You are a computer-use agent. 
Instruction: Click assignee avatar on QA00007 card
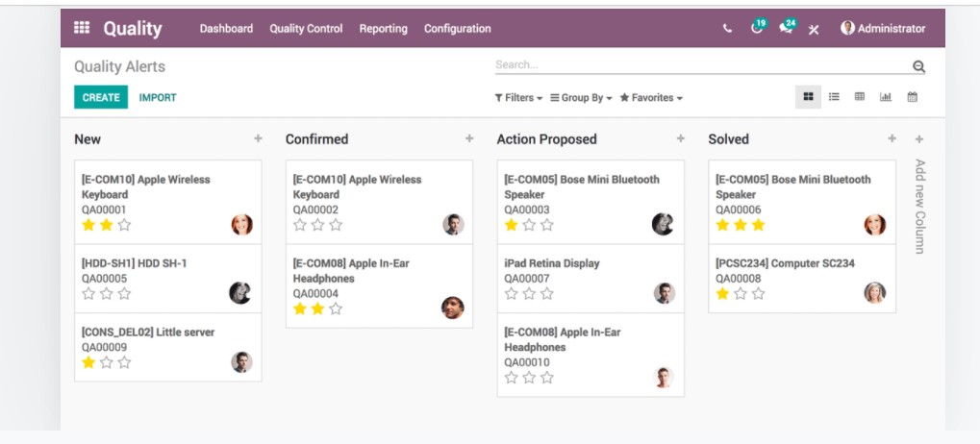click(665, 293)
